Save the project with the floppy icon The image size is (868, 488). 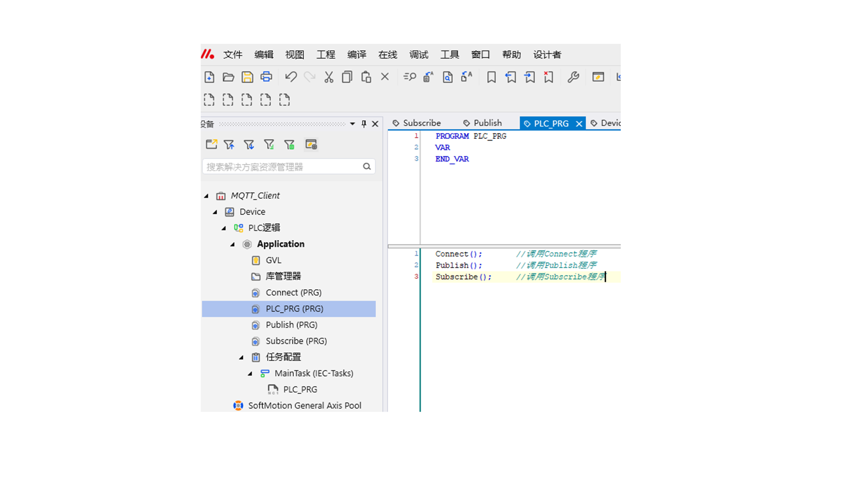tap(247, 77)
